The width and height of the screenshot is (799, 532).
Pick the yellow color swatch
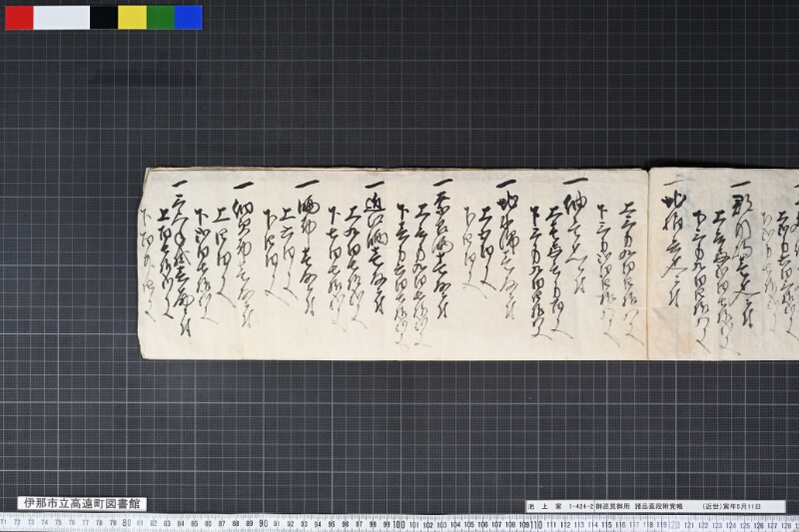tap(133, 17)
